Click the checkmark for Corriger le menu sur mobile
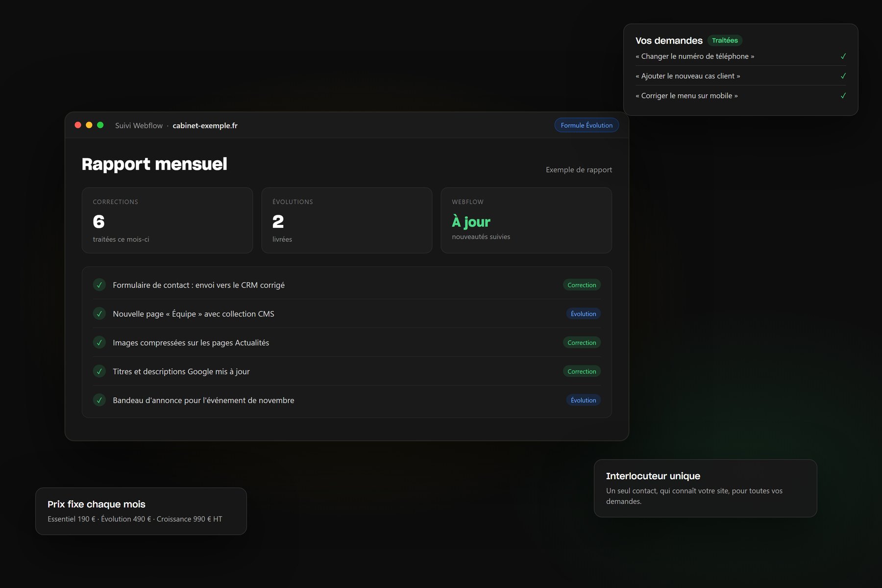This screenshot has width=882, height=588. (843, 96)
